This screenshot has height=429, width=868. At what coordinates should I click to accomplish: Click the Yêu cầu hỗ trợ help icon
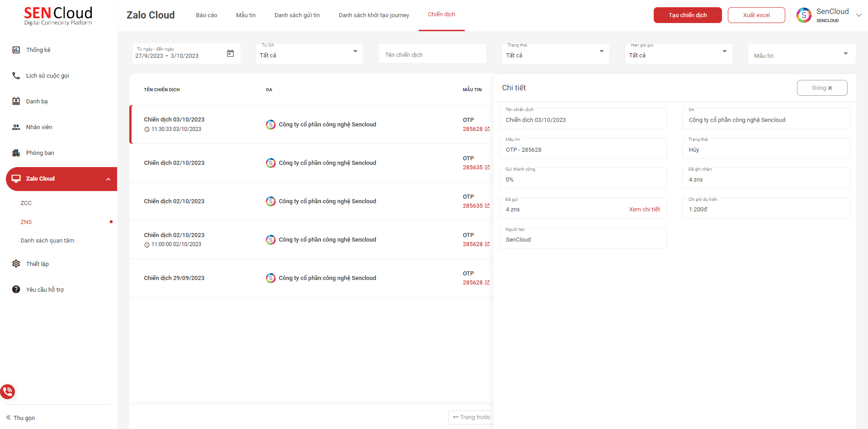coord(16,289)
